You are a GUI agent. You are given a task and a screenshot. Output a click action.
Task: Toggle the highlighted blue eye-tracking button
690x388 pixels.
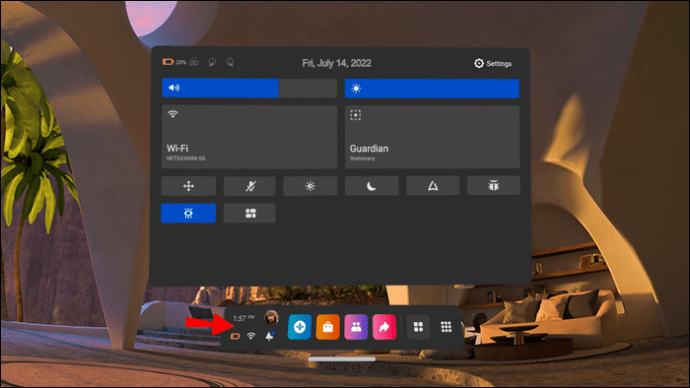[188, 213]
